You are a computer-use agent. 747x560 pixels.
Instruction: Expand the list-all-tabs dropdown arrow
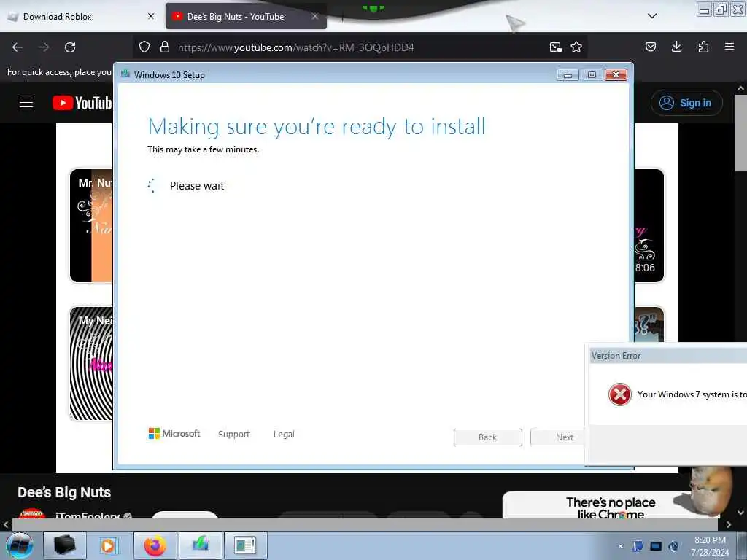(652, 16)
